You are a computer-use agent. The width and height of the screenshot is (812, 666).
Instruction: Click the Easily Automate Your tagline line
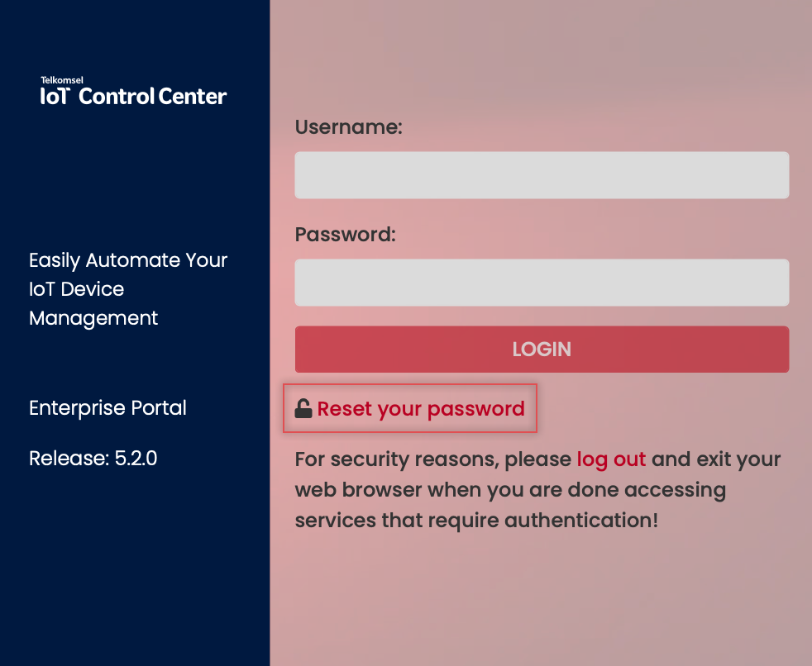128,260
